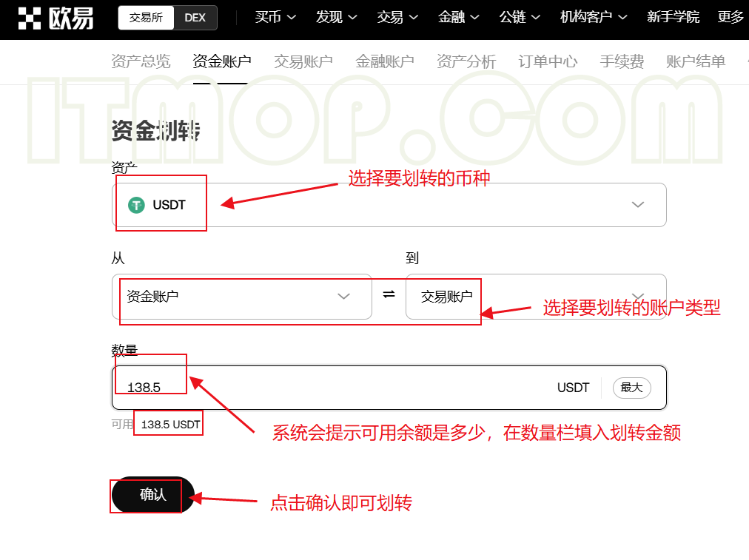The image size is (749, 560).
Task: Switch to DEX mode
Action: [195, 18]
